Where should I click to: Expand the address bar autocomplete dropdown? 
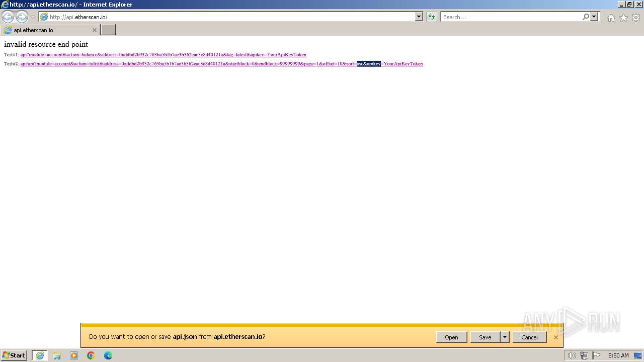(x=419, y=17)
